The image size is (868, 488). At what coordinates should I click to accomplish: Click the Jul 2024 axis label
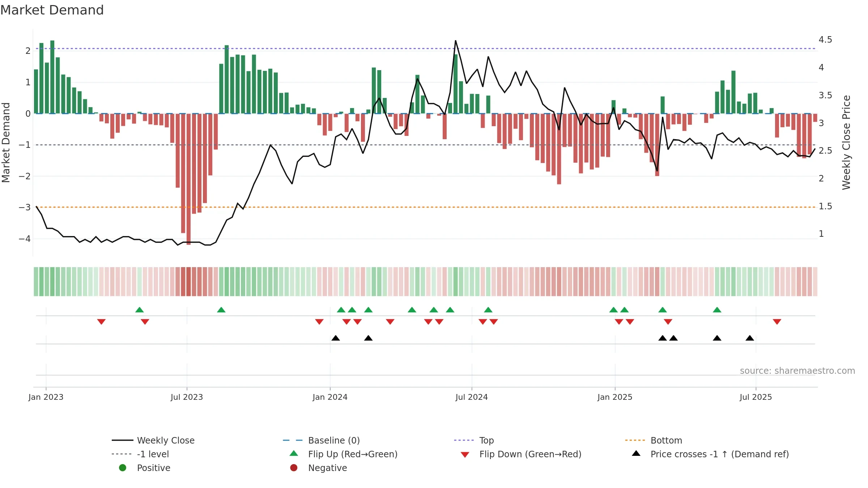(472, 397)
